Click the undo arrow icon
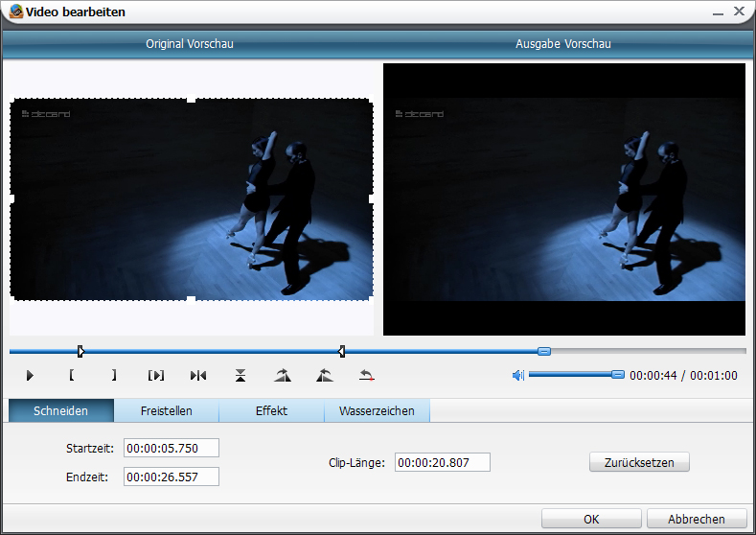 (x=366, y=376)
